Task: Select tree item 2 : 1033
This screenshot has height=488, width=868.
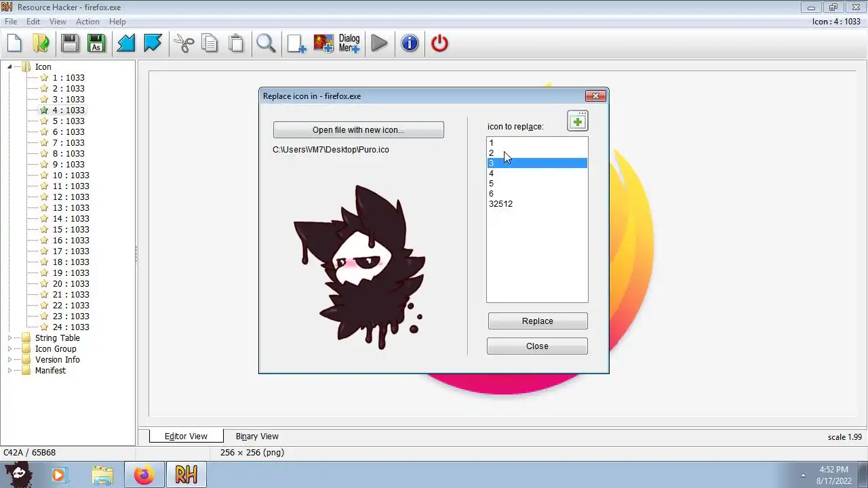Action: (68, 88)
